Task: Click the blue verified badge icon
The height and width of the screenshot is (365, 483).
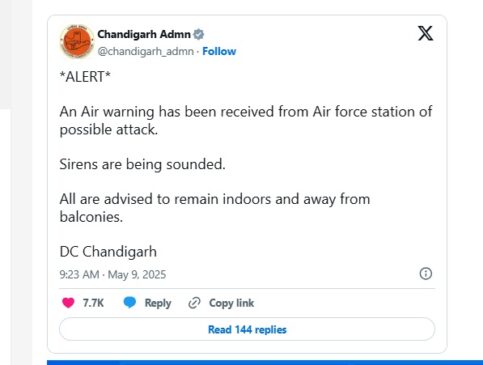Action: click(x=199, y=34)
